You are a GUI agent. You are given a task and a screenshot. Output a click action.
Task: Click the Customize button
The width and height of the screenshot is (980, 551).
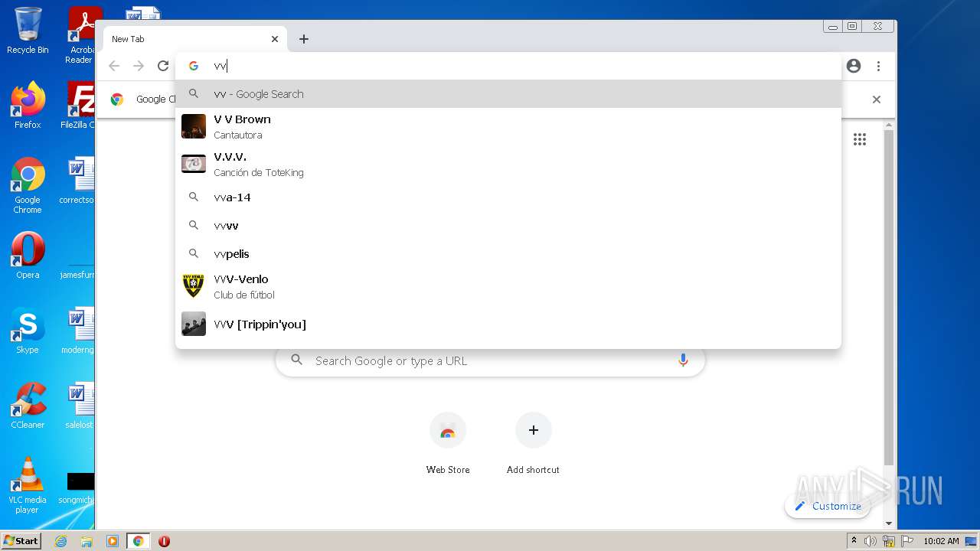(828, 506)
